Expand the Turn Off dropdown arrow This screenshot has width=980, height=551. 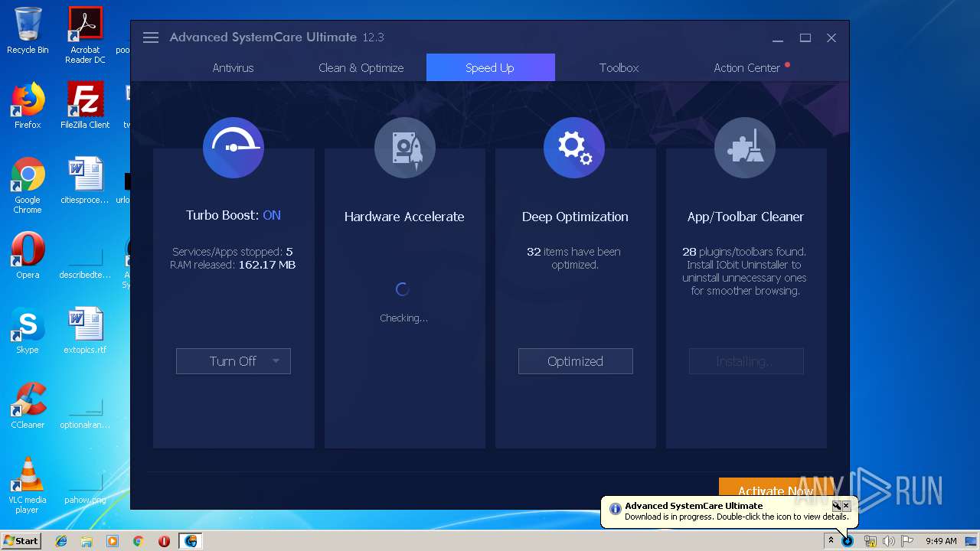[276, 361]
